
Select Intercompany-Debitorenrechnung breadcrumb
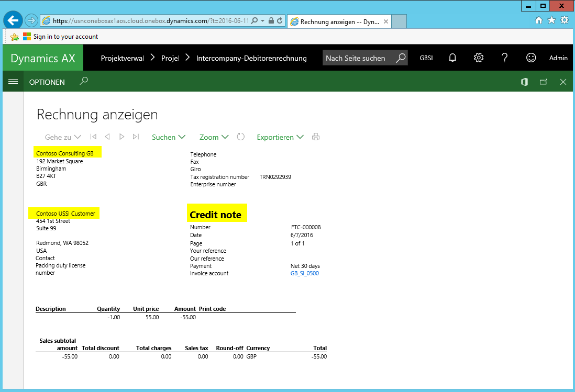click(251, 58)
